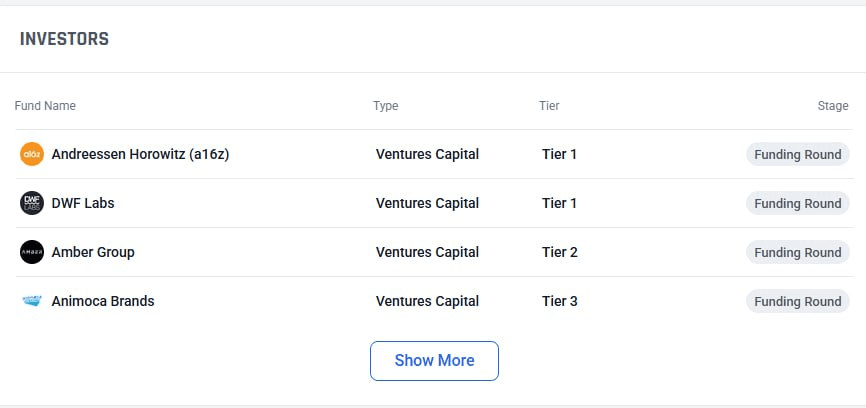This screenshot has height=408, width=866.
Task: Open the DWF Labs fund link
Action: pos(83,203)
